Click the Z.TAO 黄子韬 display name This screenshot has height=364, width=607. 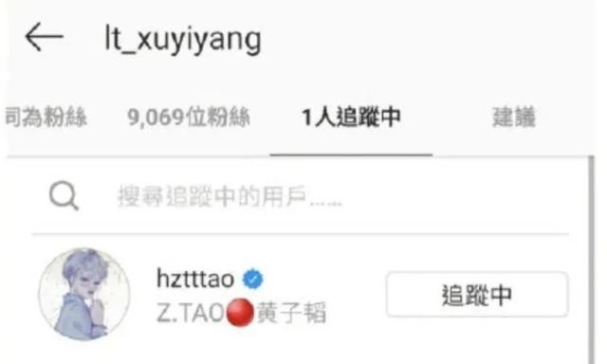point(242,313)
